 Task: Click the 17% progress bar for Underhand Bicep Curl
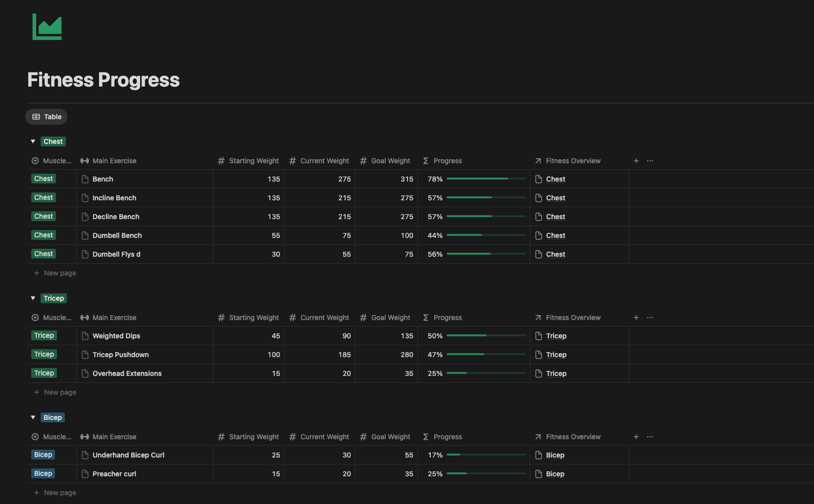coord(486,455)
